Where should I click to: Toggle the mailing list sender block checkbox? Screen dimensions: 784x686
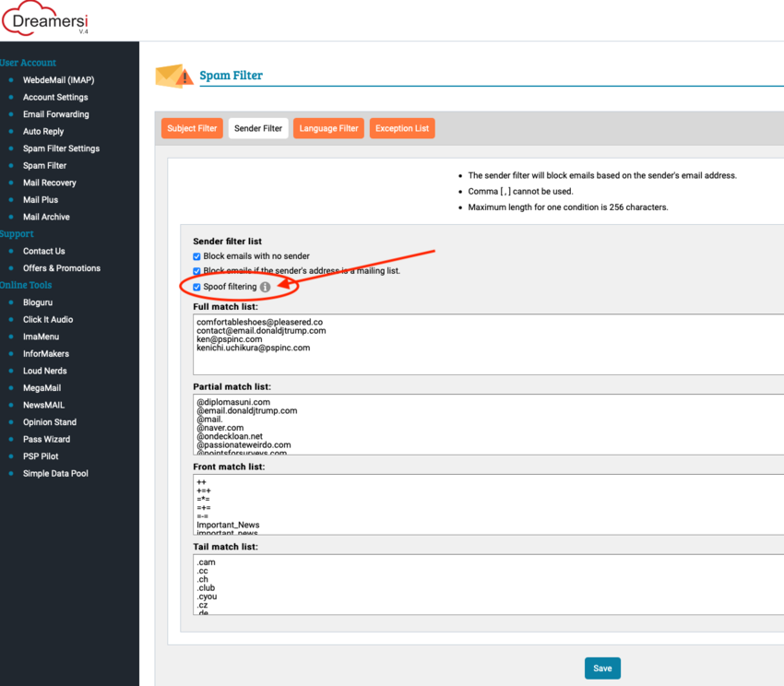tap(196, 271)
